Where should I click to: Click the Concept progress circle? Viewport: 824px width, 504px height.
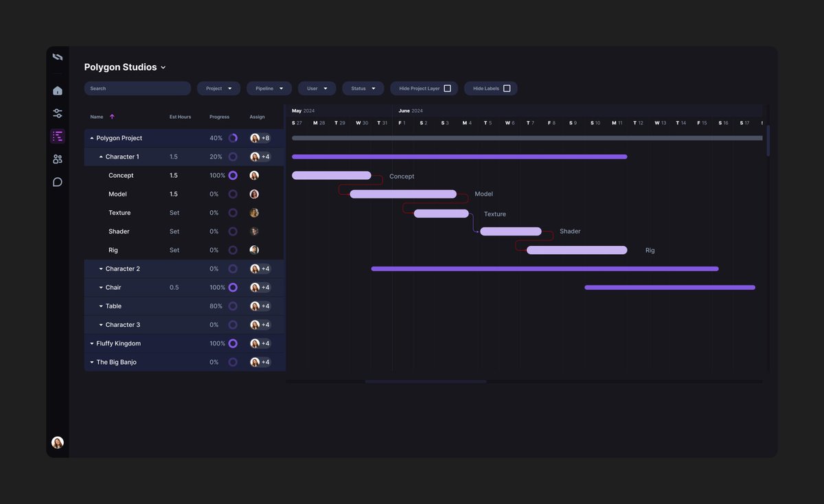[233, 176]
